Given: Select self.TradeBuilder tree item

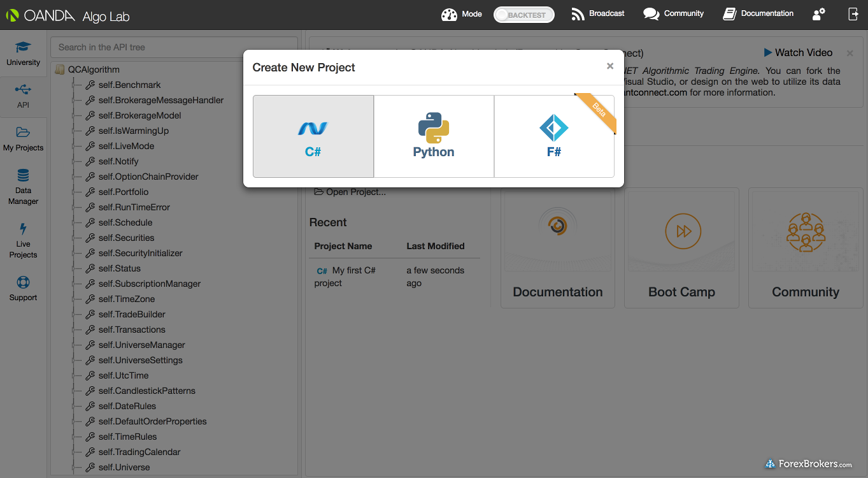Looking at the screenshot, I should pyautogui.click(x=132, y=314).
